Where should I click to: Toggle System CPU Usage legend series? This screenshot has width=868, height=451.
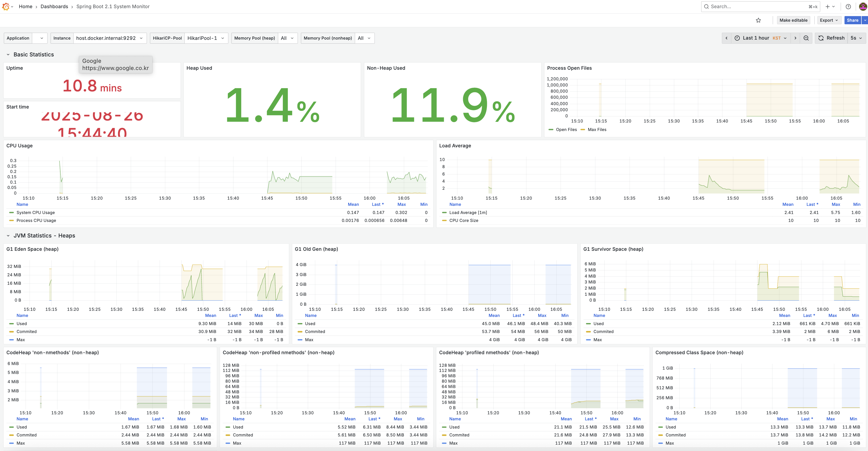pyautogui.click(x=36, y=212)
